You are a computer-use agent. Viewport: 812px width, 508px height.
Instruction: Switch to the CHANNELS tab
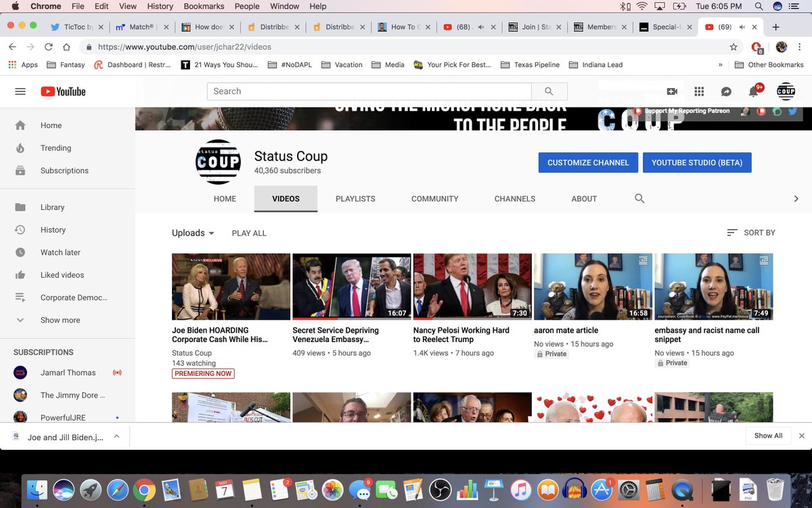(x=515, y=198)
